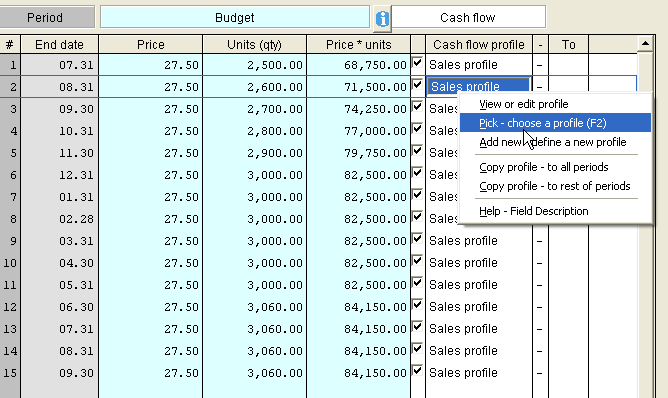This screenshot has width=668, height=398.
Task: Select Sales profile cell in row 12
Action: pyautogui.click(x=479, y=307)
